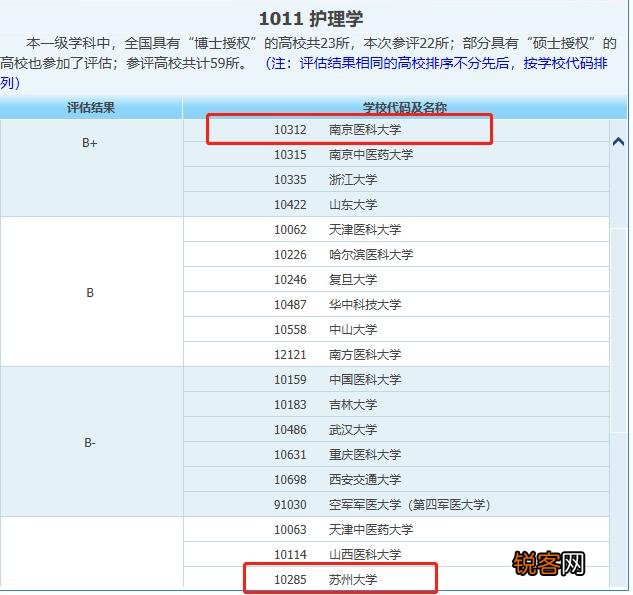Select row 10631 重庆医科大学

click(396, 455)
